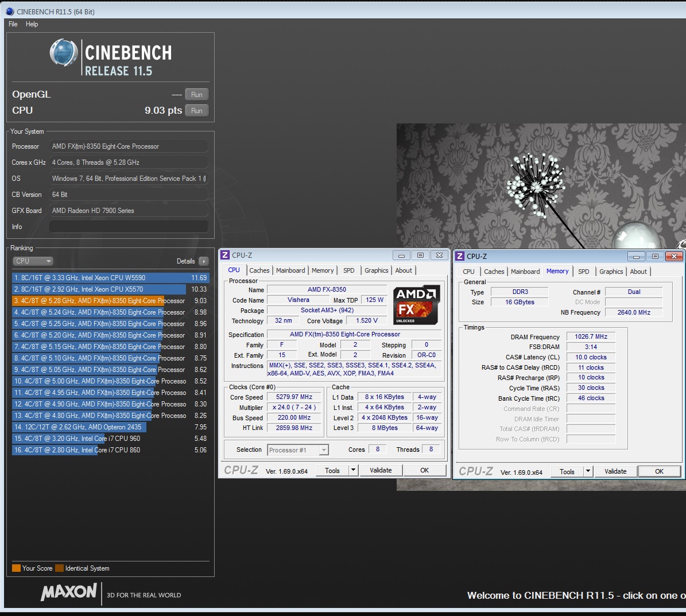Open the File menu in Cinebench
686x616 pixels.
13,24
